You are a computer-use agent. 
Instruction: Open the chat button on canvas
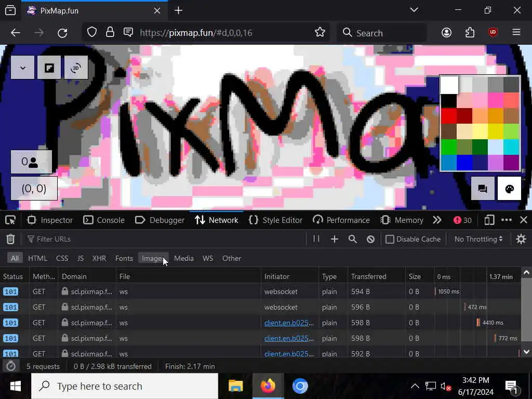(483, 189)
